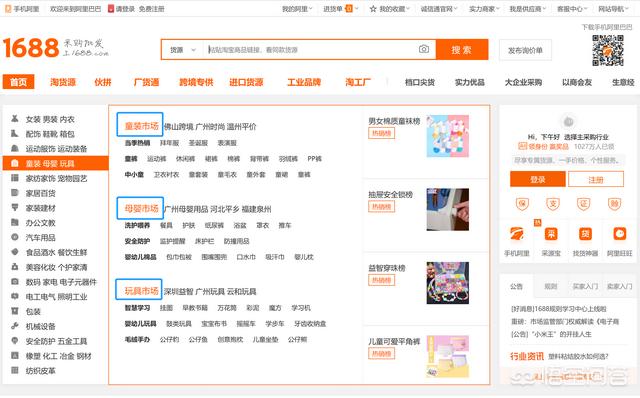Open the 跨境专供 navigation tab
640x398 pixels.
pos(196,82)
